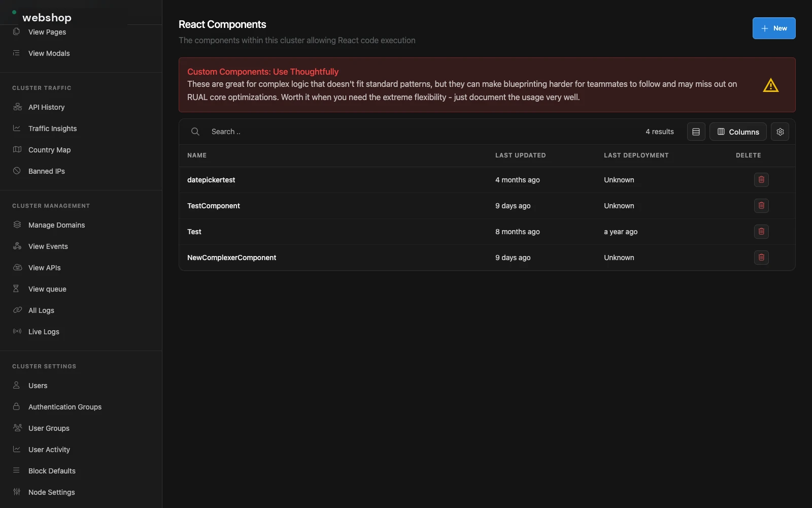This screenshot has height=508, width=812.
Task: Click the Block Defaults list icon
Action: (16, 471)
